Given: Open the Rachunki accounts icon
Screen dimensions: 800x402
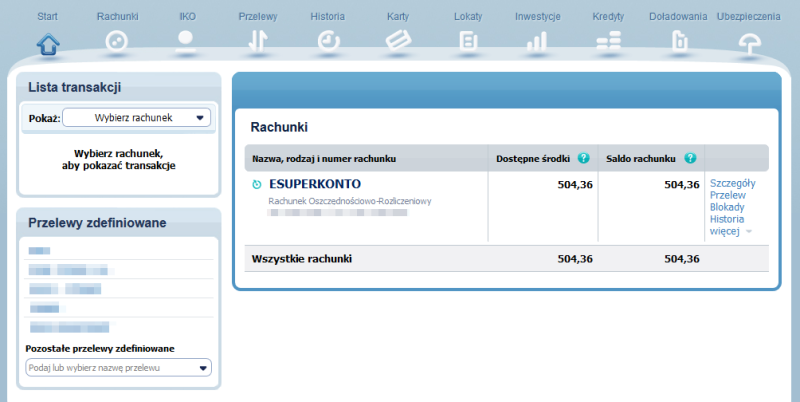Looking at the screenshot, I should (x=117, y=41).
